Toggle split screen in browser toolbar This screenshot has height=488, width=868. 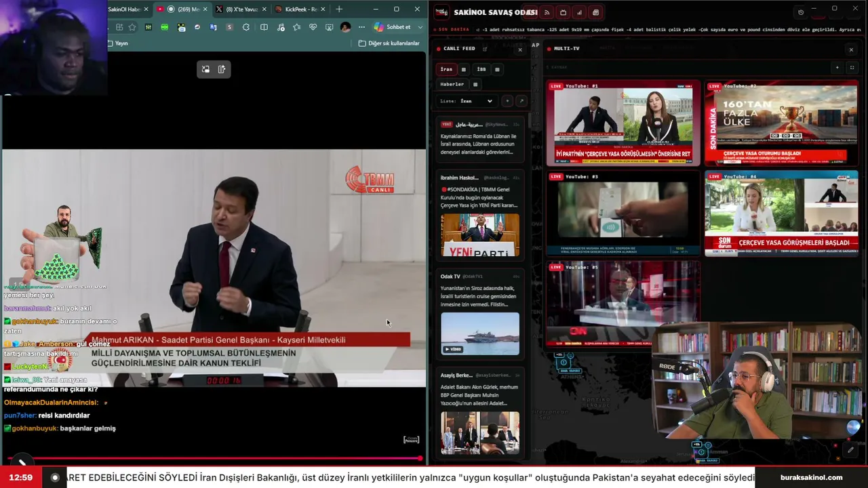[x=264, y=27]
